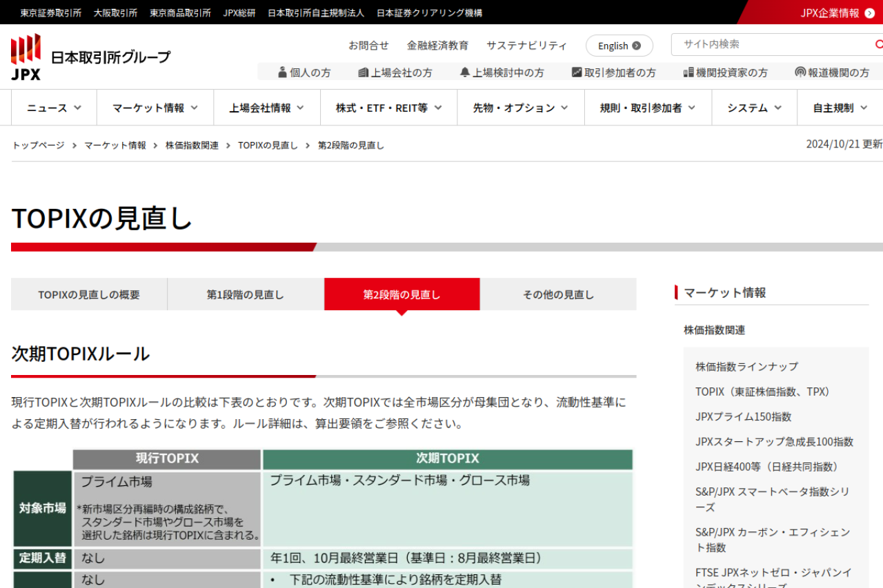Click the building icon beside 上場会社の方

[363, 72]
